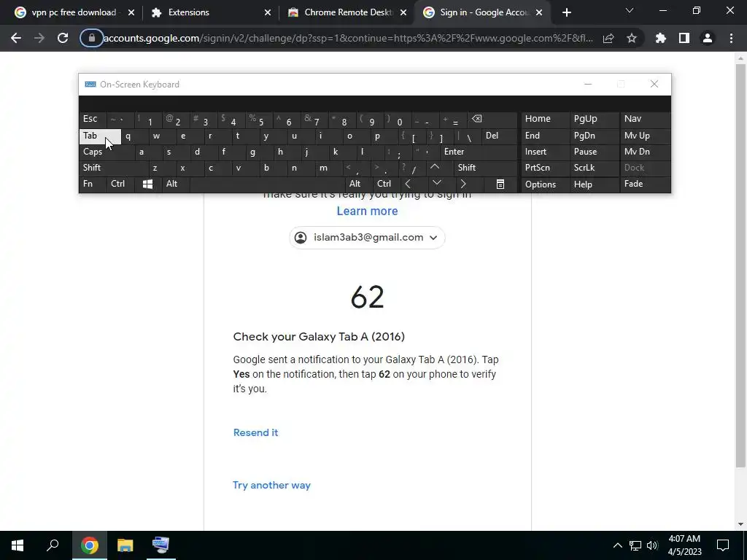
Task: Click the letter q key
Action: point(135,136)
